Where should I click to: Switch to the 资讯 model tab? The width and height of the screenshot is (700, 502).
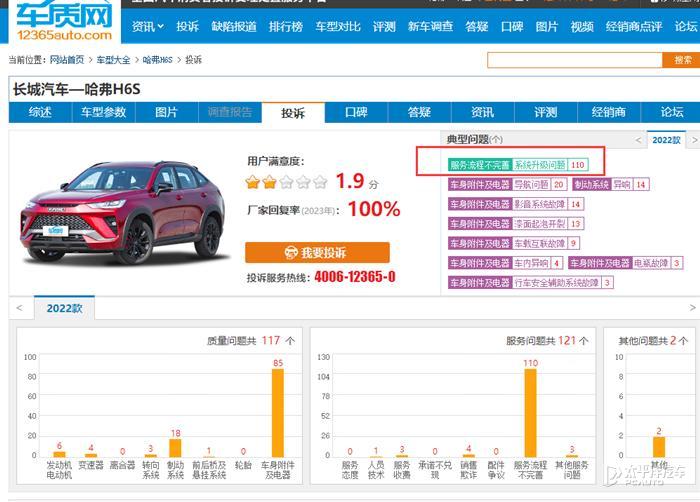483,112
